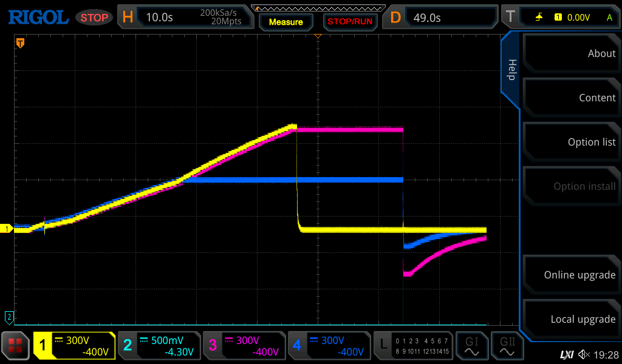Viewport: 622px width, 364px height.
Task: Tap the RIGOL logo
Action: coord(38,17)
